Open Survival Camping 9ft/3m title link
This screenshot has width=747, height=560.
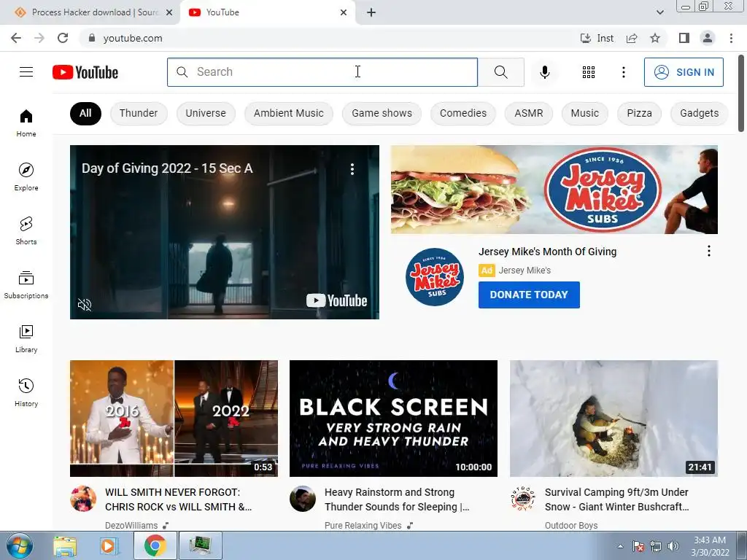[x=617, y=499]
